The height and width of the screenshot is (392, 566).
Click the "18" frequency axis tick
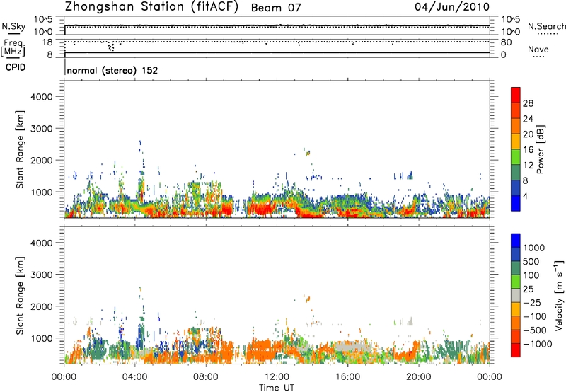click(x=47, y=42)
